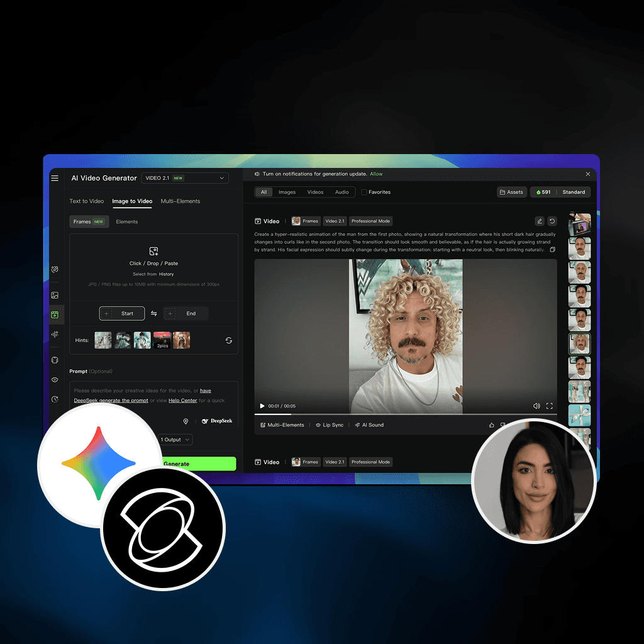Screen dimensions: 644x644
Task: Seek along the video progress bar
Action: (x=406, y=414)
